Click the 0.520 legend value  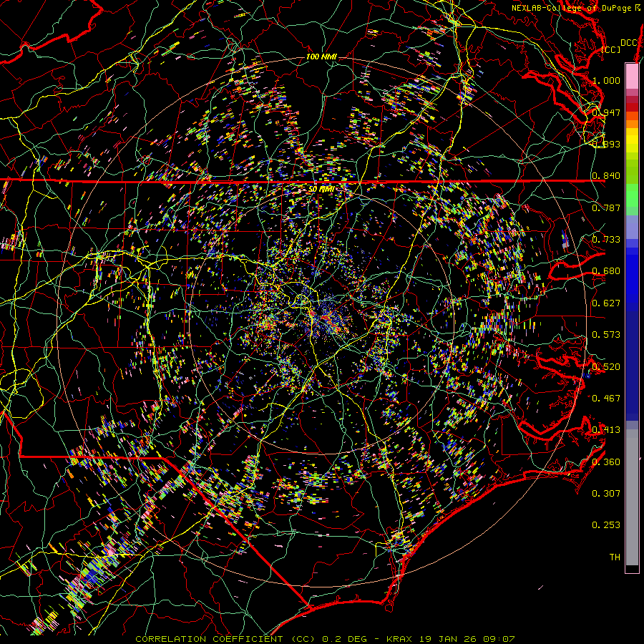click(x=606, y=366)
